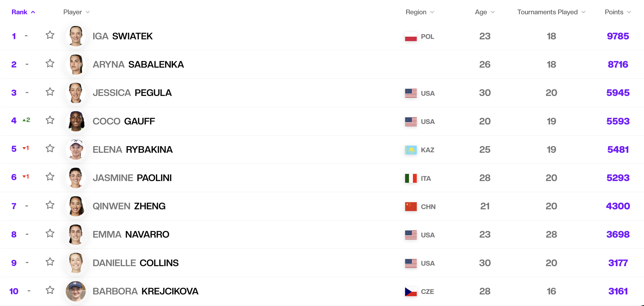Click the star icon beside Barbora Krejcikova
The width and height of the screenshot is (644, 306).
50,290
